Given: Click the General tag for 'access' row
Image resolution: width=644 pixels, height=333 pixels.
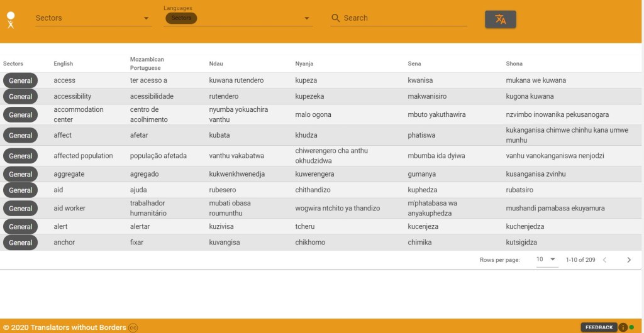Looking at the screenshot, I should coord(21,80).
